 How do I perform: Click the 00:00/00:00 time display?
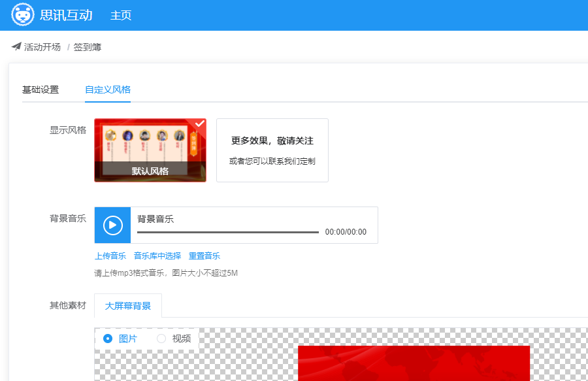pyautogui.click(x=346, y=232)
